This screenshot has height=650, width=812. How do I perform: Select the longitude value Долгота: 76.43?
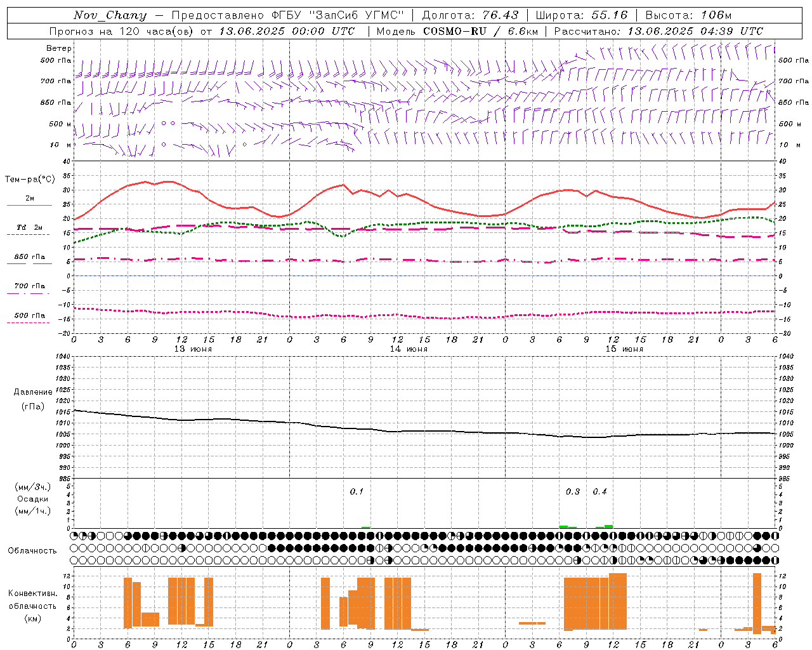[470, 15]
